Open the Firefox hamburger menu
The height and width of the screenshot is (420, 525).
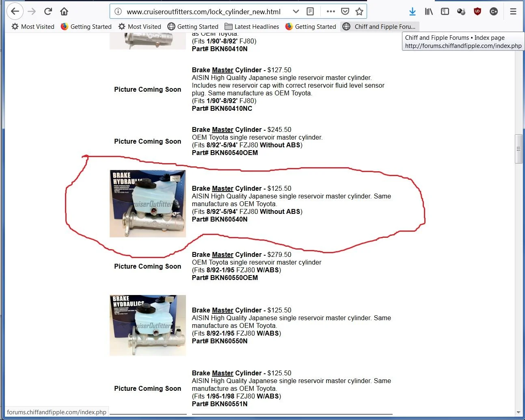(x=513, y=11)
